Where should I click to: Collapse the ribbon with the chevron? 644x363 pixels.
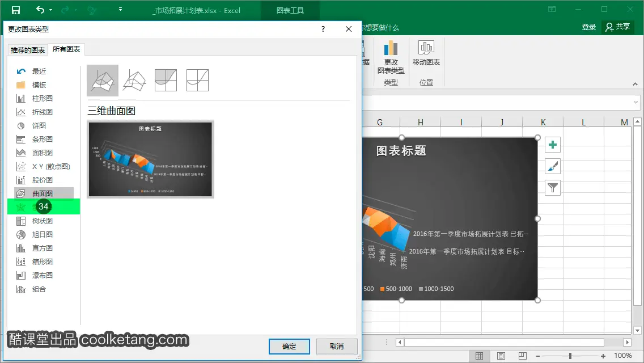(x=635, y=84)
